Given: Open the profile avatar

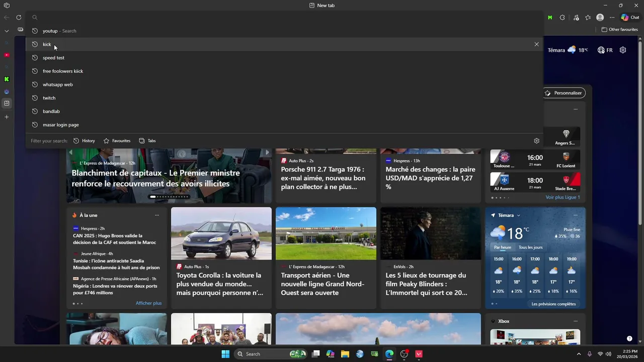Looking at the screenshot, I should pyautogui.click(x=600, y=18).
